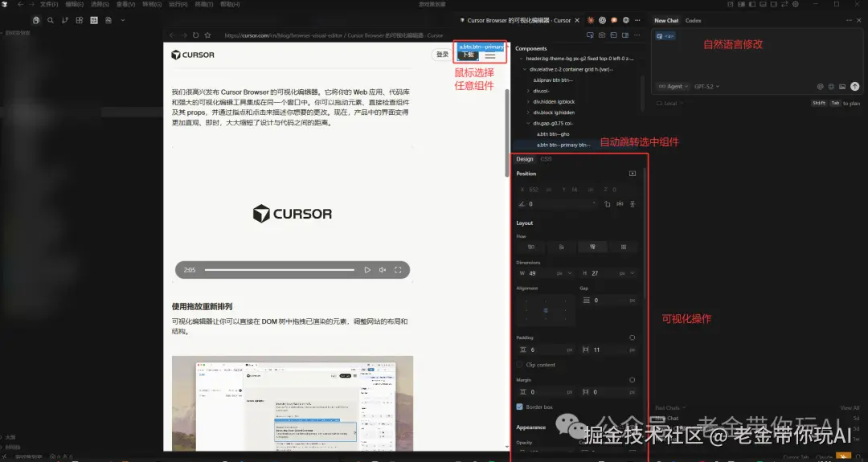Viewport: 868px width, 462px height.
Task: Close the Cursor Browser editor tab
Action: pyautogui.click(x=577, y=20)
